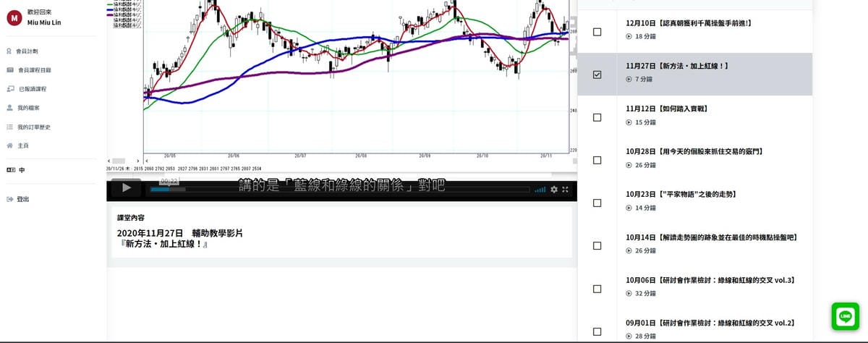This screenshot has height=343, width=868.
Task: Go to 會員課程目錄 page
Action: coord(34,70)
